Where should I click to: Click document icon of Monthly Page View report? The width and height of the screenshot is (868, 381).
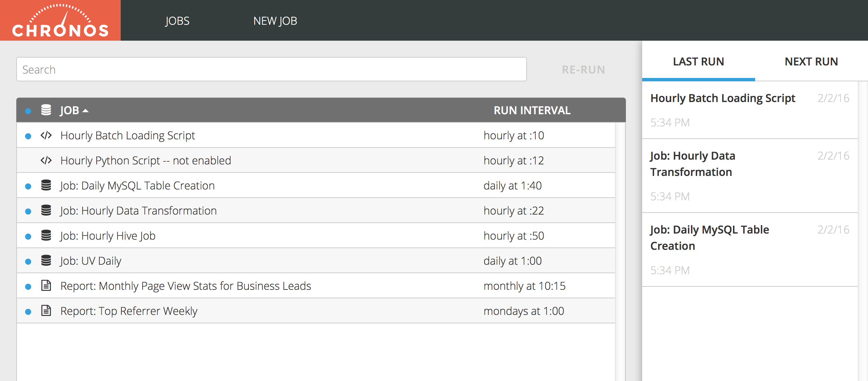tap(46, 285)
